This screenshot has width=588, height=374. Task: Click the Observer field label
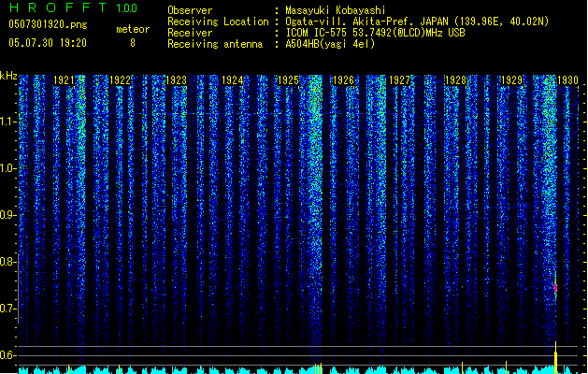click(190, 10)
